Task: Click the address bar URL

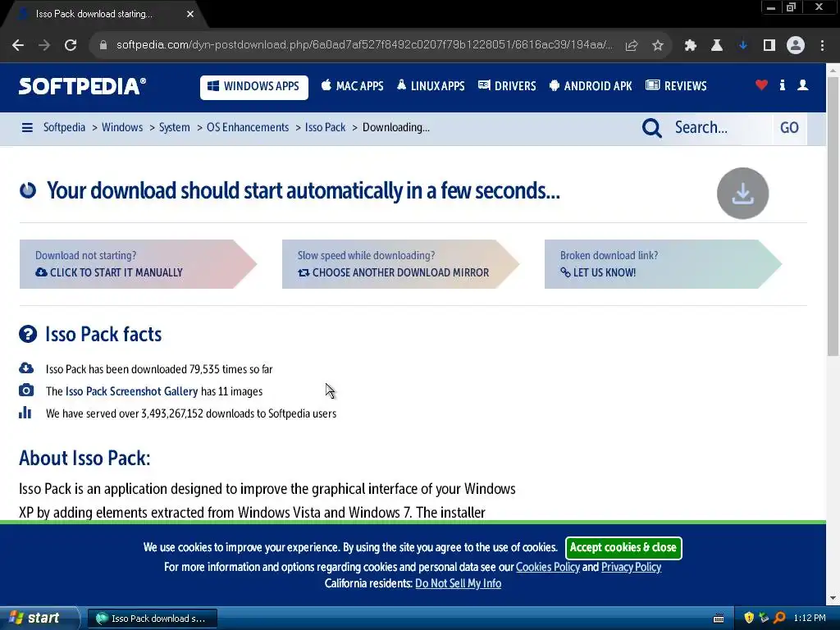Action: tap(364, 45)
